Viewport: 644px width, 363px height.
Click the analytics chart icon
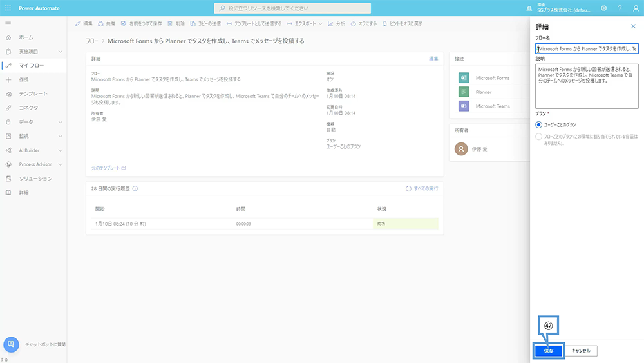click(330, 23)
